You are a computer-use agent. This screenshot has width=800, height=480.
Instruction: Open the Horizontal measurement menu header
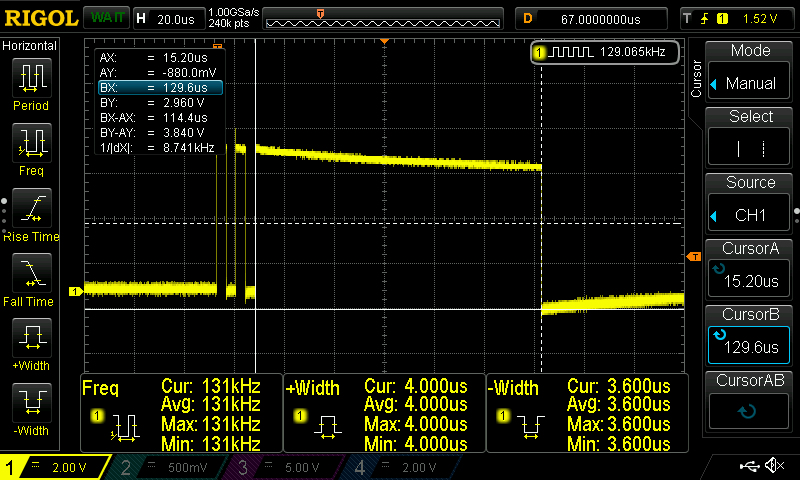(x=30, y=46)
